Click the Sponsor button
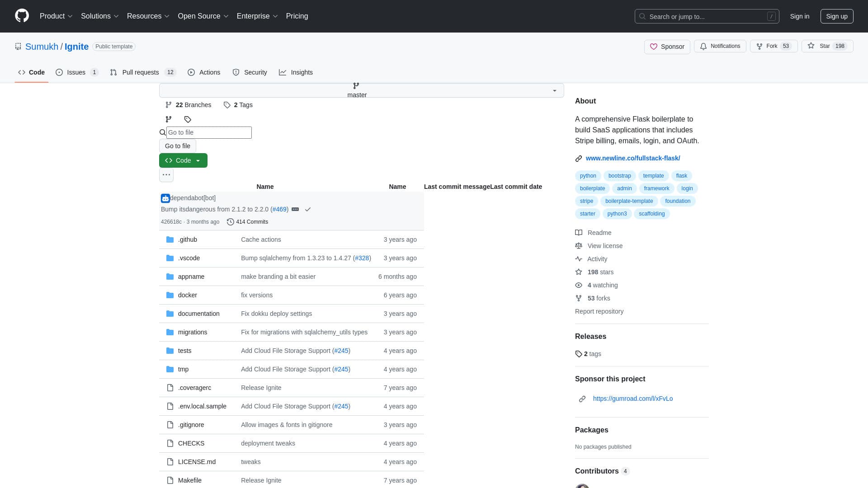Image resolution: width=868 pixels, height=488 pixels. [667, 47]
